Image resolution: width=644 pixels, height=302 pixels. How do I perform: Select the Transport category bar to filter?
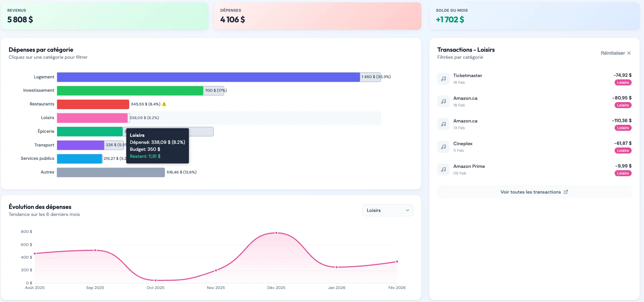click(x=80, y=145)
